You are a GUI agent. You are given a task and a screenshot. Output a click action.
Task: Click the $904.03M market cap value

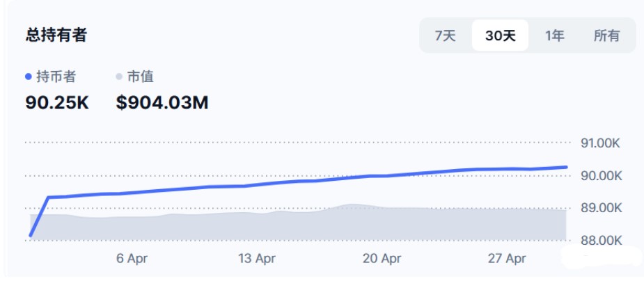pyautogui.click(x=162, y=102)
